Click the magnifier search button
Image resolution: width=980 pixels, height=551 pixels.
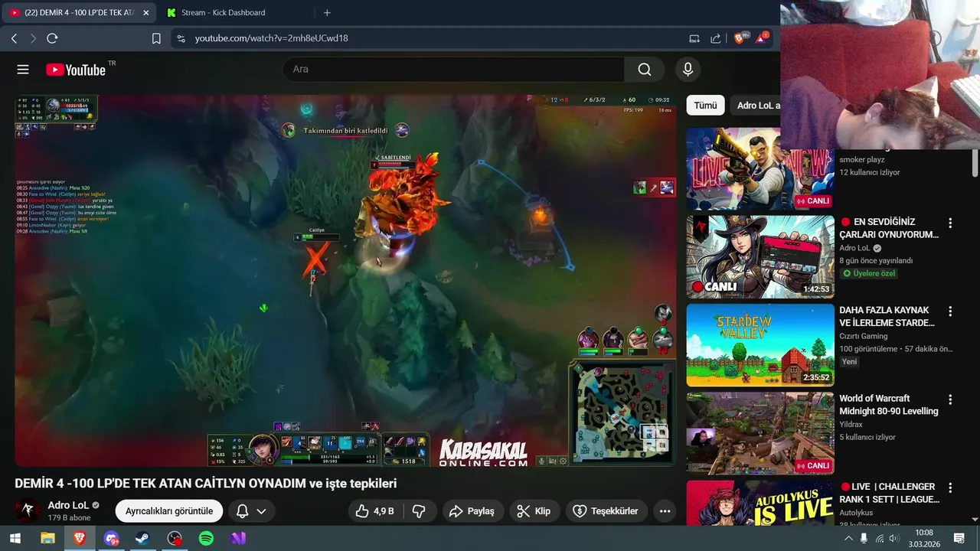(x=645, y=70)
